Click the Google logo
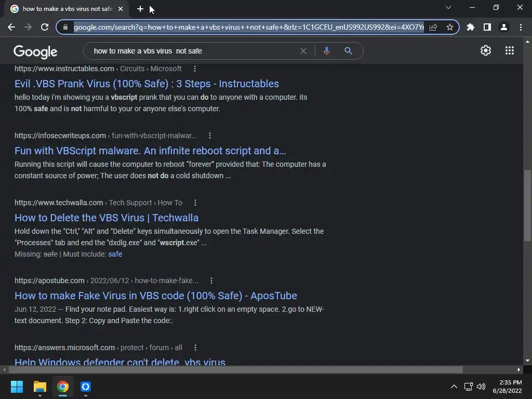532x399 pixels. 35,51
